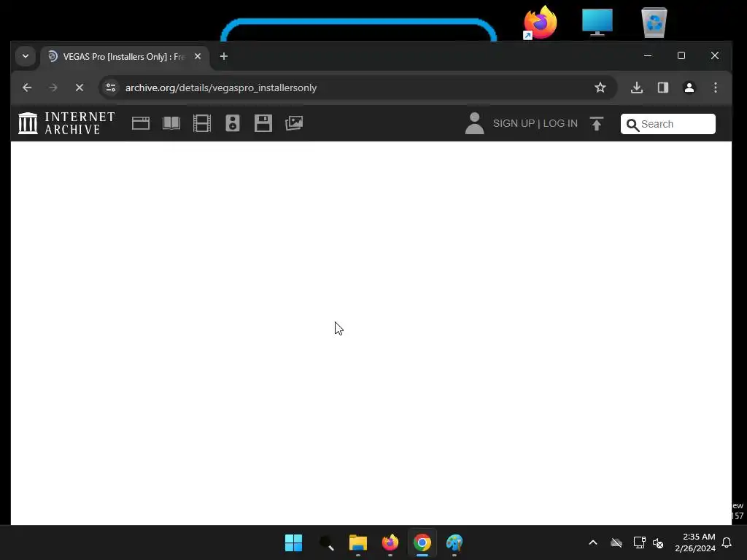Stop loading the page
747x560 pixels.
[x=80, y=87]
